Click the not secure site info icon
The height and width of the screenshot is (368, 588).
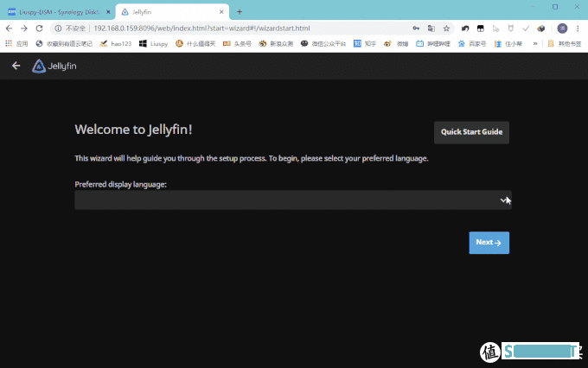point(58,29)
